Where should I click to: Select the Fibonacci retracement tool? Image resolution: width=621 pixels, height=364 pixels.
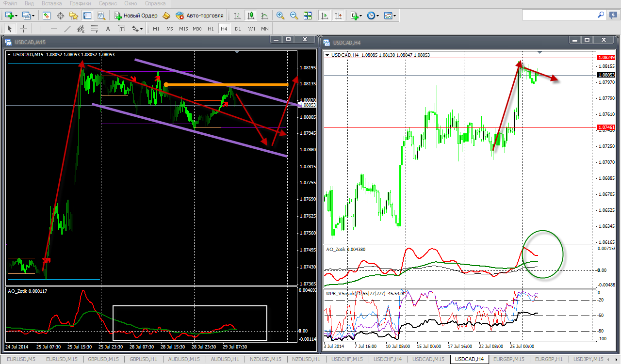click(x=95, y=29)
